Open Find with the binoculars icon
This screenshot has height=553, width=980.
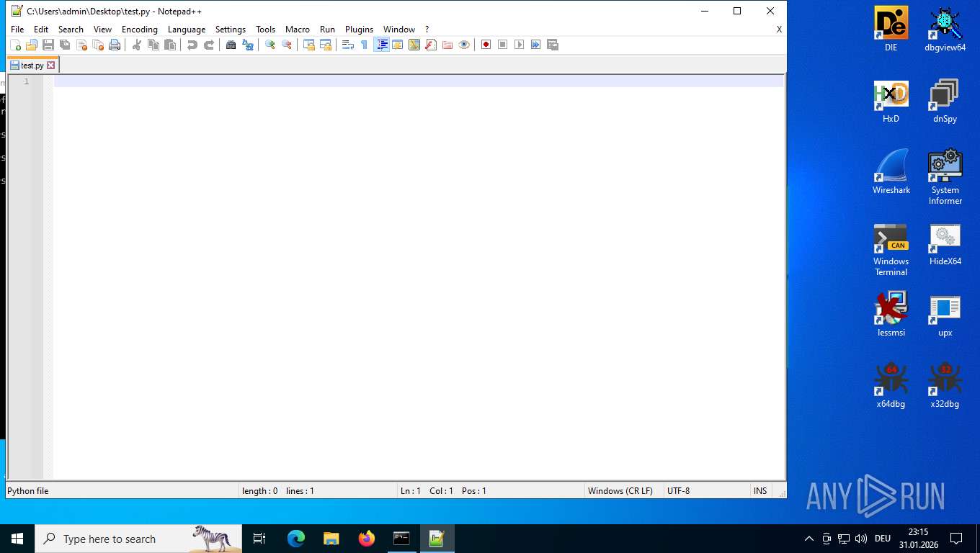pos(231,45)
